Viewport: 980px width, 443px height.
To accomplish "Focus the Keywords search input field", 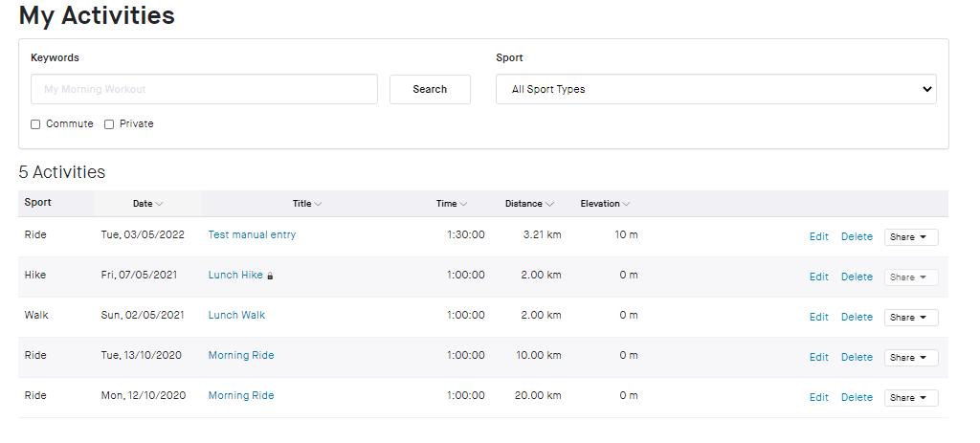I will [205, 89].
